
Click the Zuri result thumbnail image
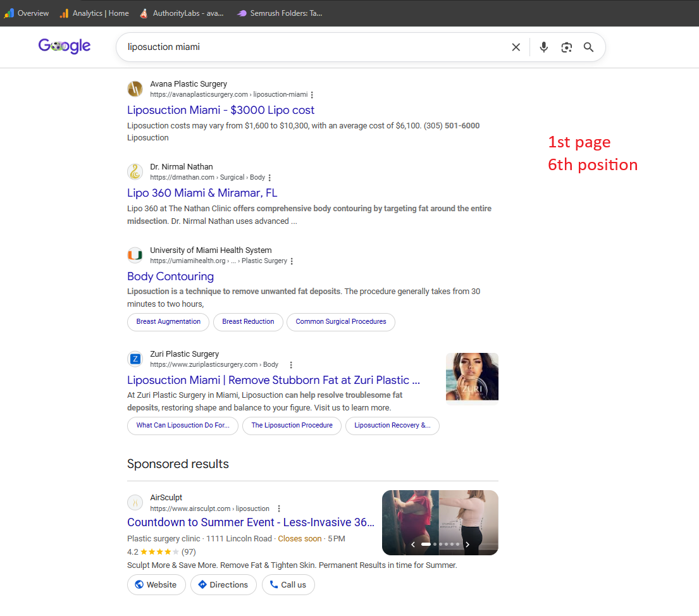point(472,377)
